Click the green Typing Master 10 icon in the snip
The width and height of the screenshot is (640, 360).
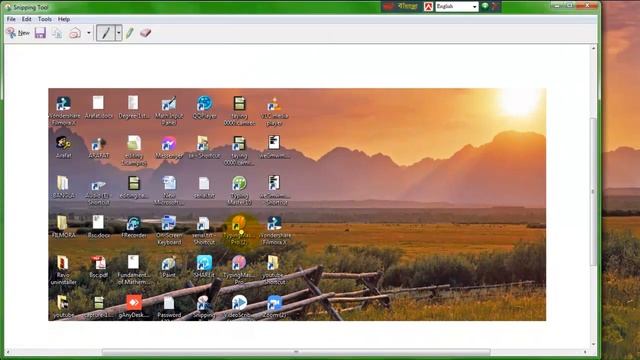pos(239,190)
